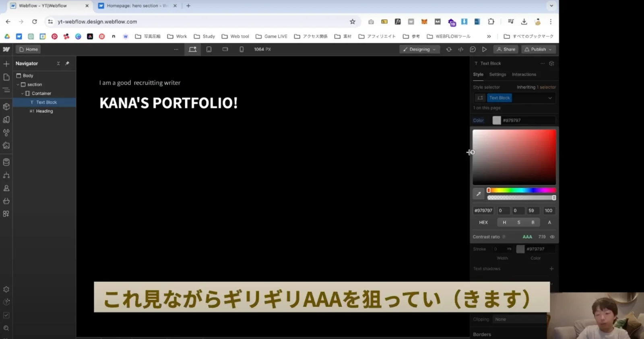
Task: Click the KANA'S PORTFOLIO! heading on canvas
Action: 169,103
